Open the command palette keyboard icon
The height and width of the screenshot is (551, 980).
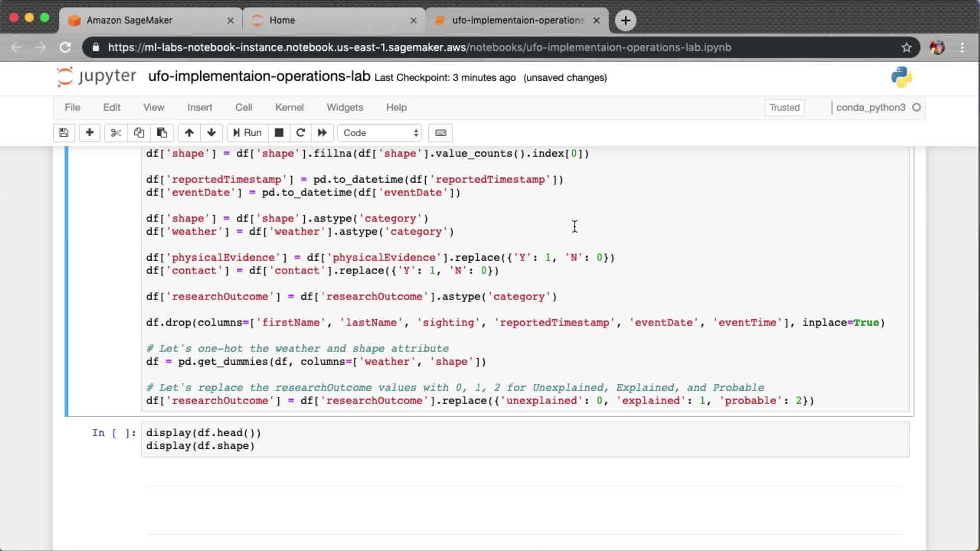[x=440, y=133]
